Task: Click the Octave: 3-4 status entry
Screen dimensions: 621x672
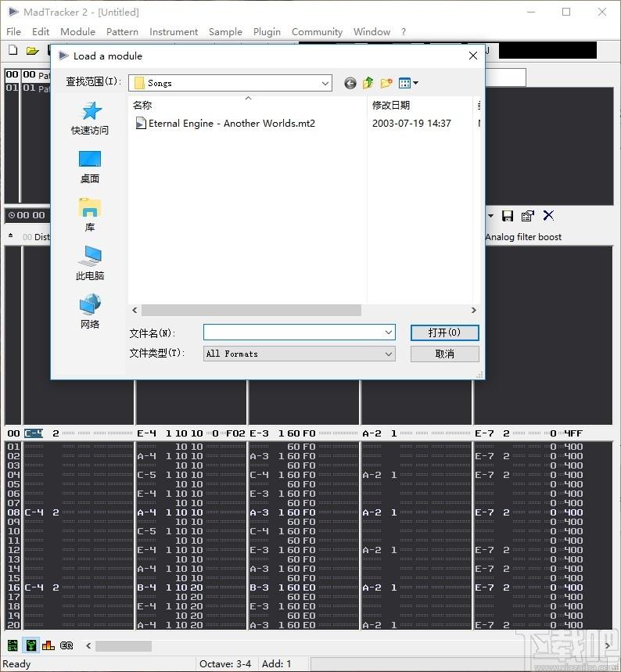Action: 225,664
